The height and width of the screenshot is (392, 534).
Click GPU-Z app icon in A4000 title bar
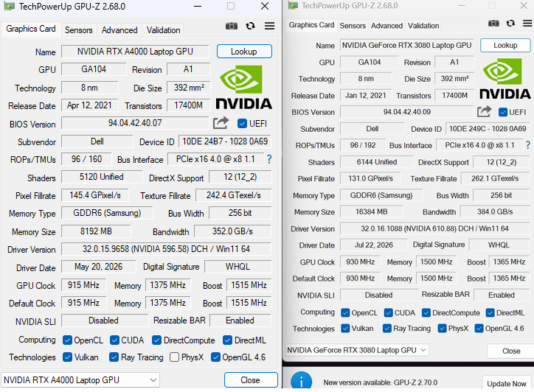[x=10, y=6]
